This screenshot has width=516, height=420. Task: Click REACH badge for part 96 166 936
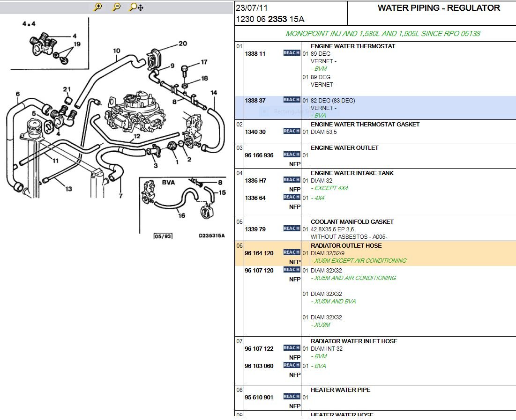tap(292, 154)
